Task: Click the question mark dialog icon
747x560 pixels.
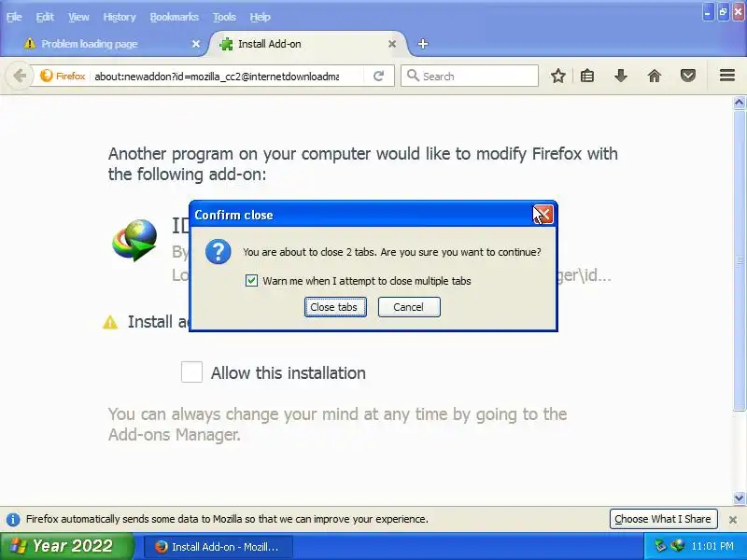Action: click(x=218, y=252)
